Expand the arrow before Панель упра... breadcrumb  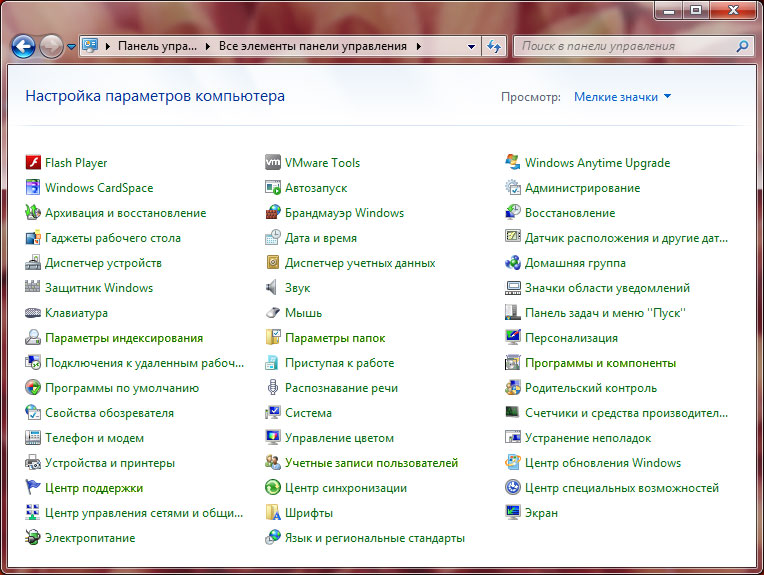(108, 46)
